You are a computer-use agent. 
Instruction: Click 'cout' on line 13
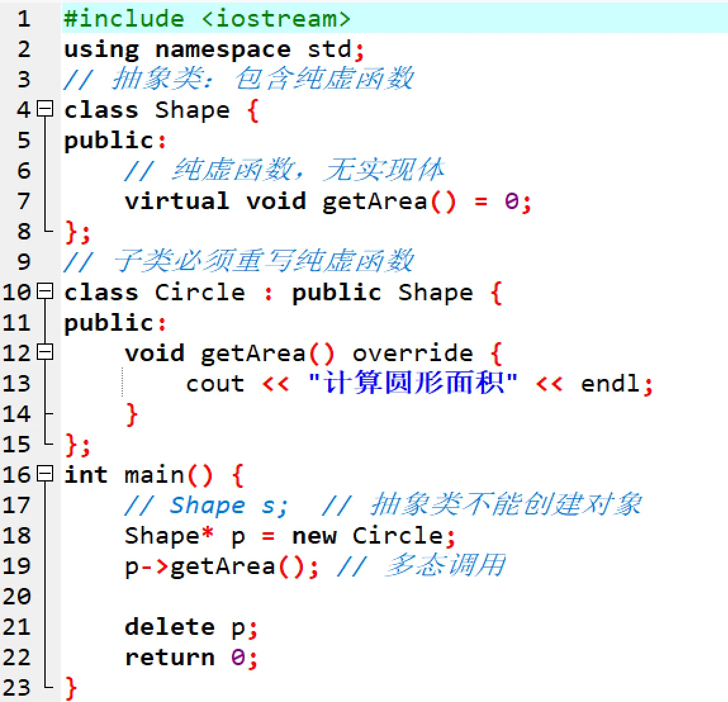click(215, 385)
